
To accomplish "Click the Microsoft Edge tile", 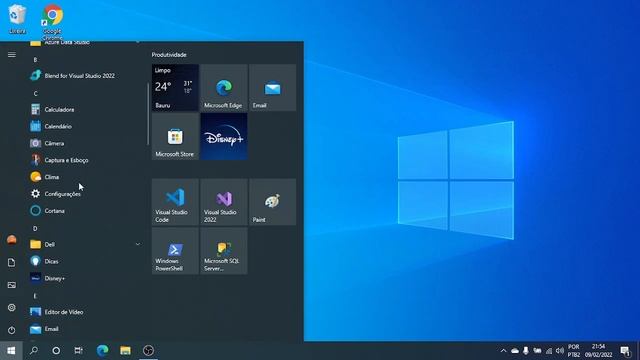I will pos(224,87).
